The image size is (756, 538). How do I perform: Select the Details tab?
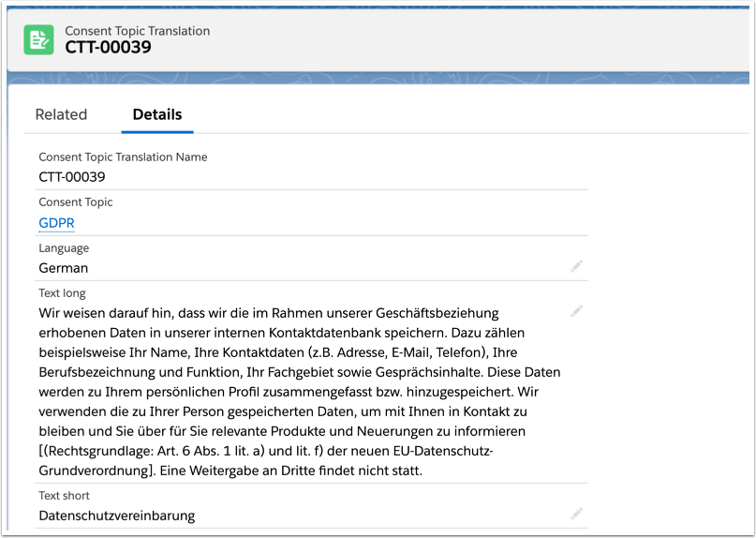[x=156, y=114]
